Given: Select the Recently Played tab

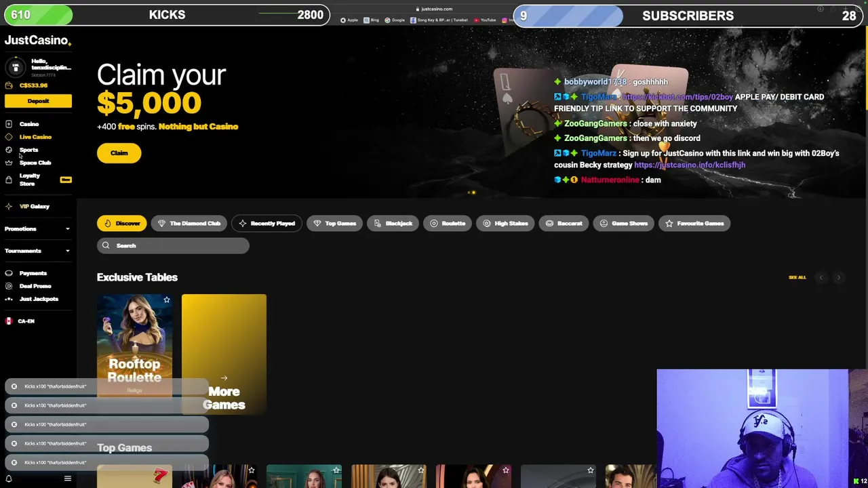Looking at the screenshot, I should (x=267, y=223).
